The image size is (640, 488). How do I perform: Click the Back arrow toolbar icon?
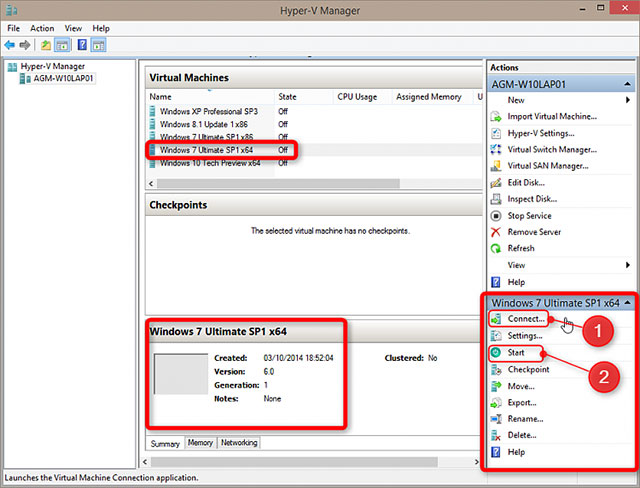click(10, 45)
